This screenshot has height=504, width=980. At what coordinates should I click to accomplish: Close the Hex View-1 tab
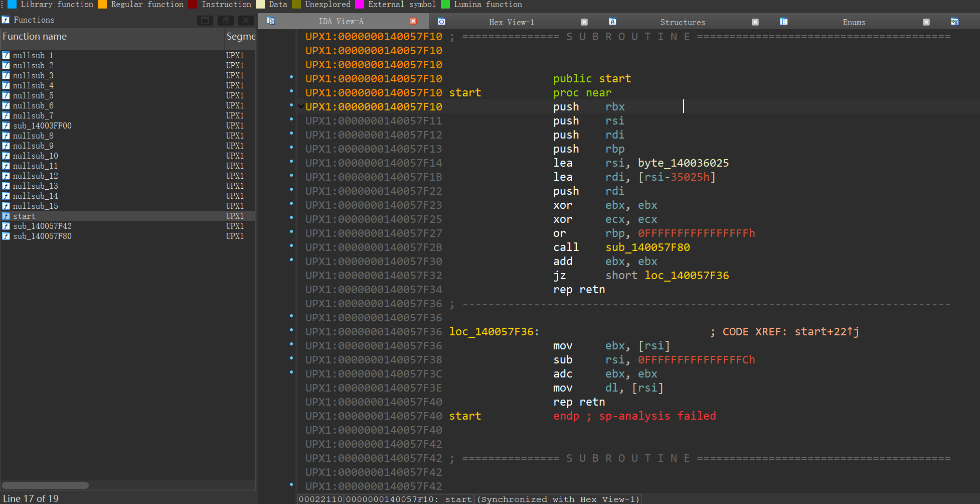coord(584,22)
